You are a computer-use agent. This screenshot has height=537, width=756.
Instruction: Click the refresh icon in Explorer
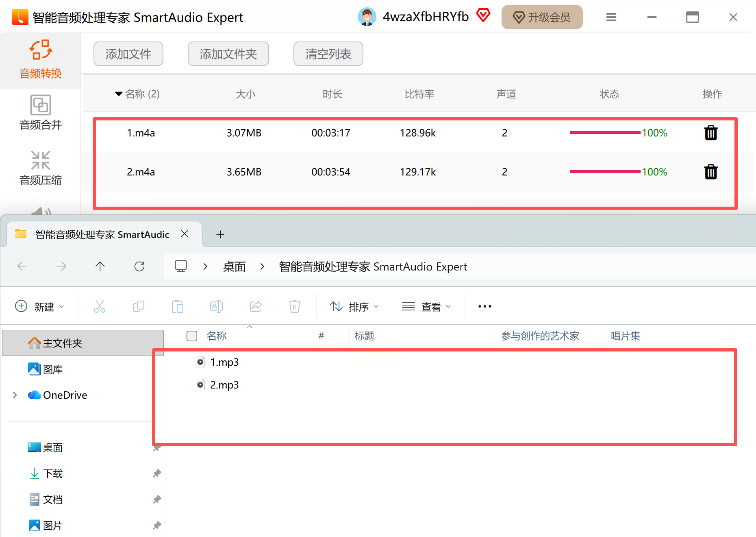coord(139,266)
